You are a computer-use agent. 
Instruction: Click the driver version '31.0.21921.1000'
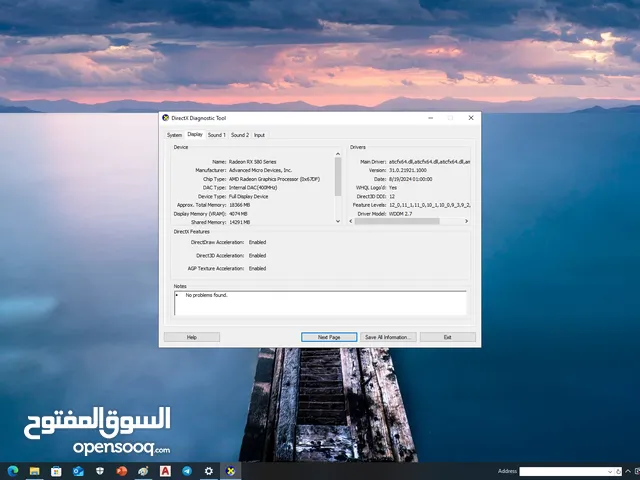408,171
